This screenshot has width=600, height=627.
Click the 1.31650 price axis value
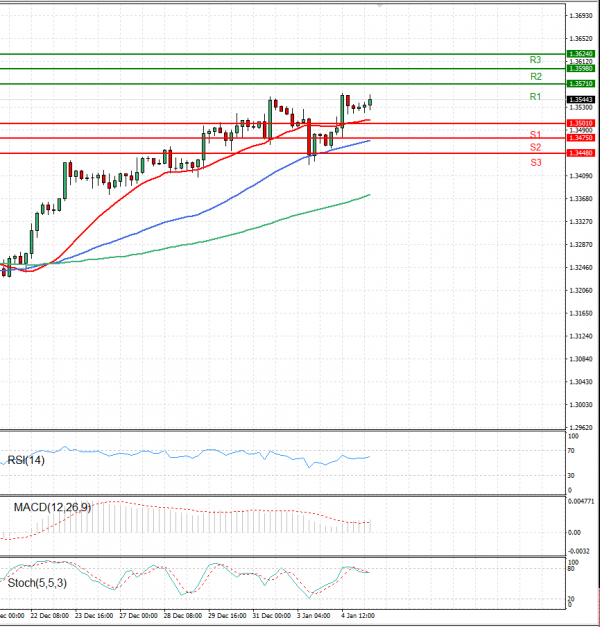581,313
